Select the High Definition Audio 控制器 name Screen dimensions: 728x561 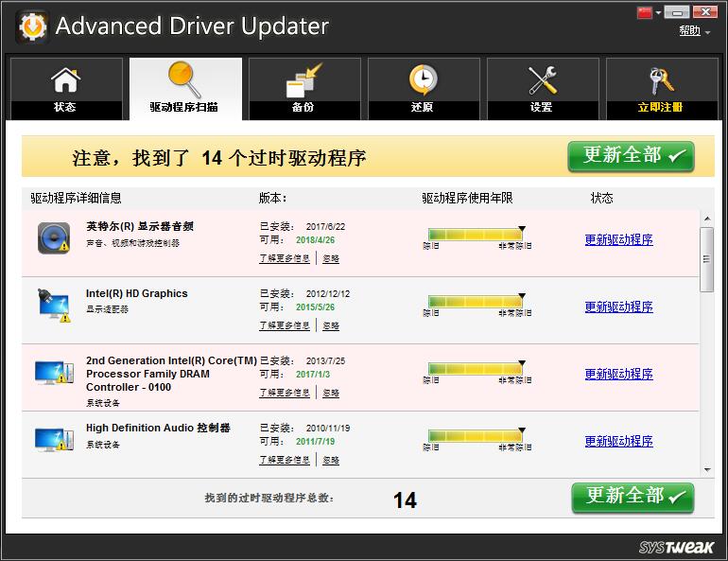[158, 428]
